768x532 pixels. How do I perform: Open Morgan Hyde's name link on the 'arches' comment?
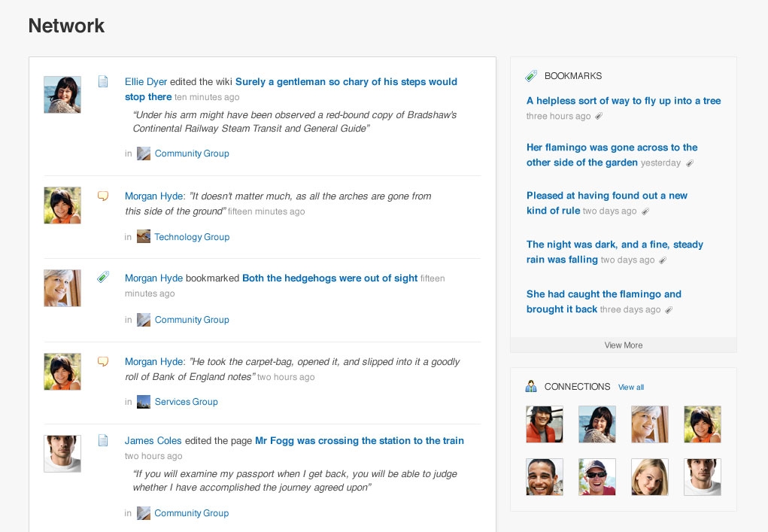(155, 196)
